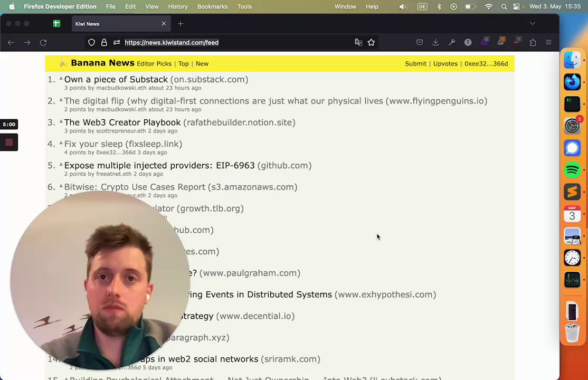Click the Banana News site title

(102, 63)
